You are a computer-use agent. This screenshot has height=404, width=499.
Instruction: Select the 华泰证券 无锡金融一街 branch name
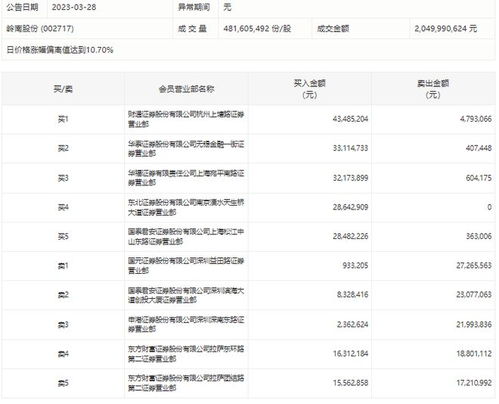(x=186, y=148)
